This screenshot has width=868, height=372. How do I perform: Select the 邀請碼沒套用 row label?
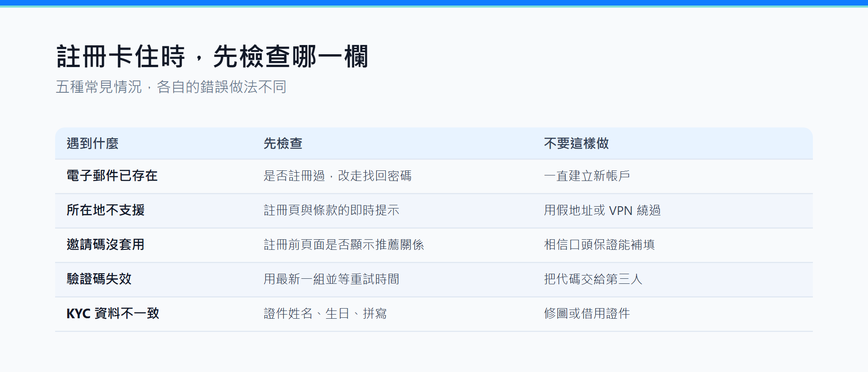pyautogui.click(x=106, y=245)
